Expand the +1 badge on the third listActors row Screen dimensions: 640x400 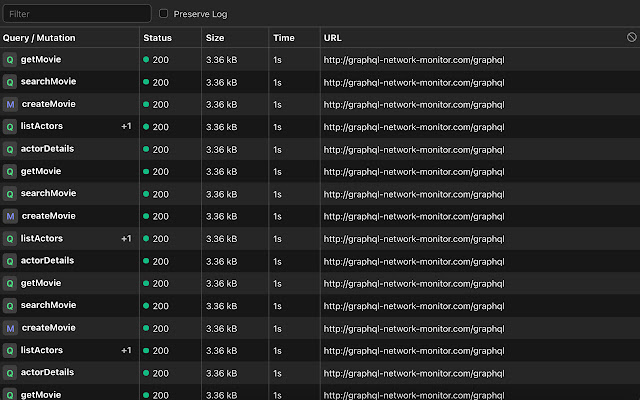126,351
